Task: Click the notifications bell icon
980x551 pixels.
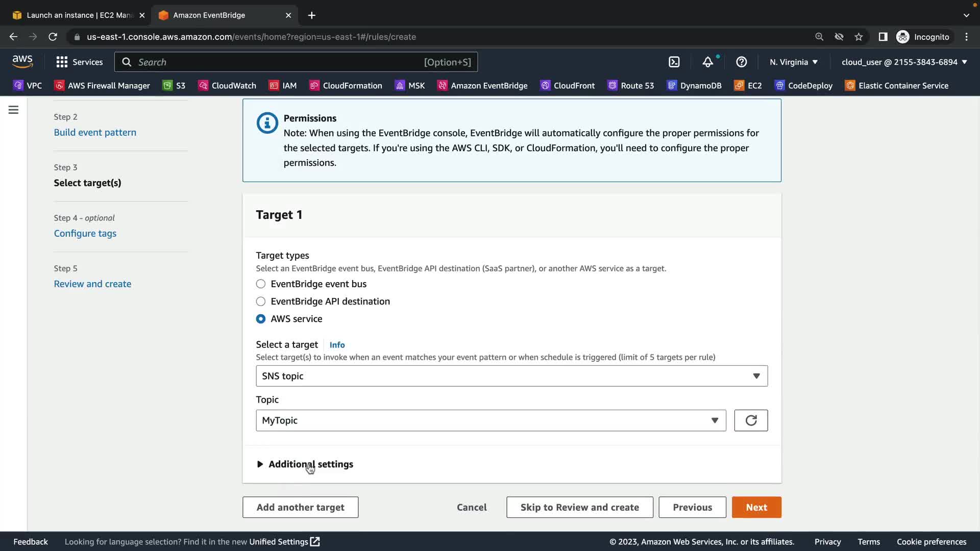Action: [x=707, y=62]
